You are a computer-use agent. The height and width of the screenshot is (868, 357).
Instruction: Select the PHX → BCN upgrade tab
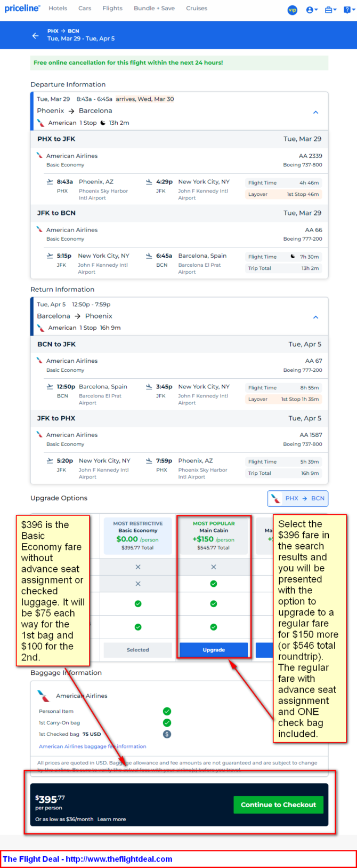coord(297,498)
